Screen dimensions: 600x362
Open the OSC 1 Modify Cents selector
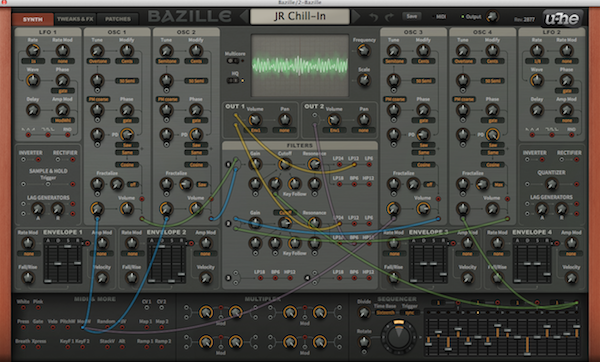(127, 61)
